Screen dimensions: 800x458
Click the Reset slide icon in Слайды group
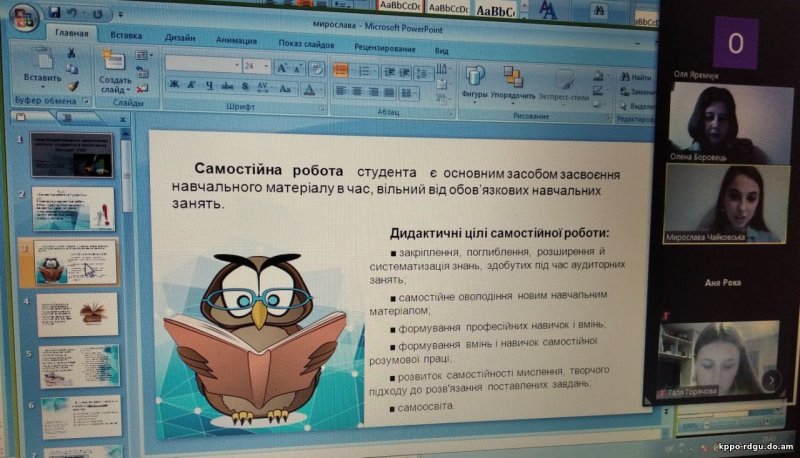tap(142, 72)
